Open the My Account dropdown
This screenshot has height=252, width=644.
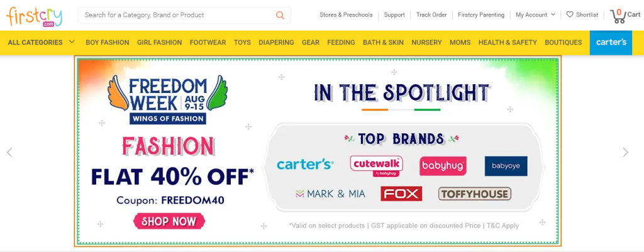coord(536,15)
